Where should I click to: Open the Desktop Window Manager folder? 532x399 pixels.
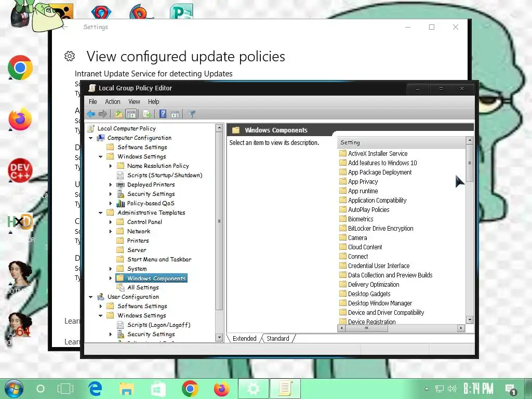coord(380,303)
